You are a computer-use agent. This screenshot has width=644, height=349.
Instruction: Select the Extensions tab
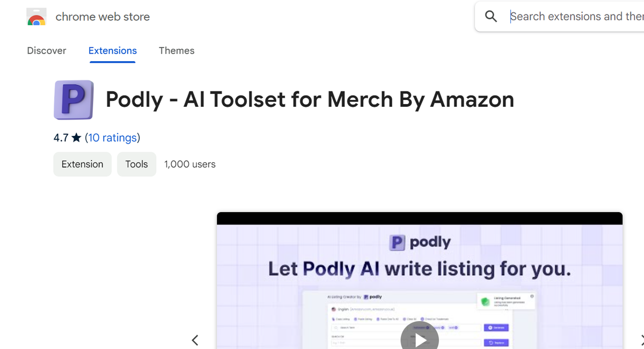[112, 50]
